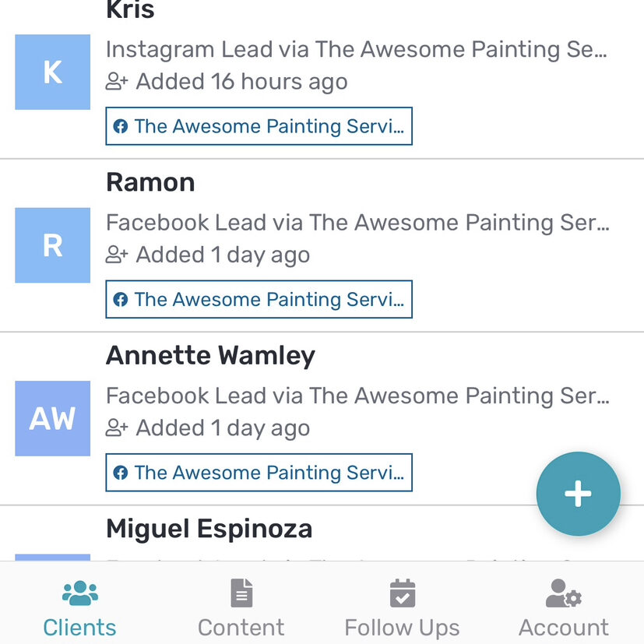Screen dimensions: 644x644
Task: Click the person-add icon next to Kris's added time
Action: tap(114, 81)
